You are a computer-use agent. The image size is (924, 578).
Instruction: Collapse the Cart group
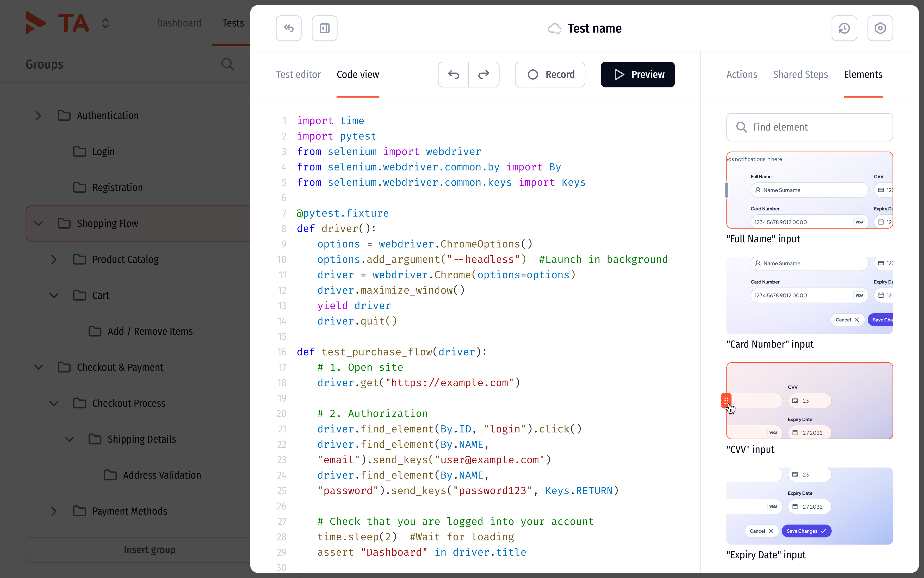click(54, 295)
